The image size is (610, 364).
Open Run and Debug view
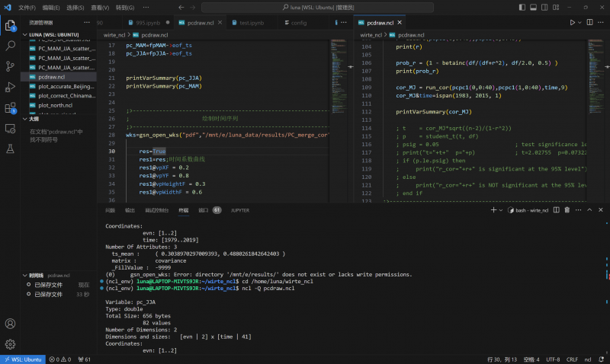11,87
